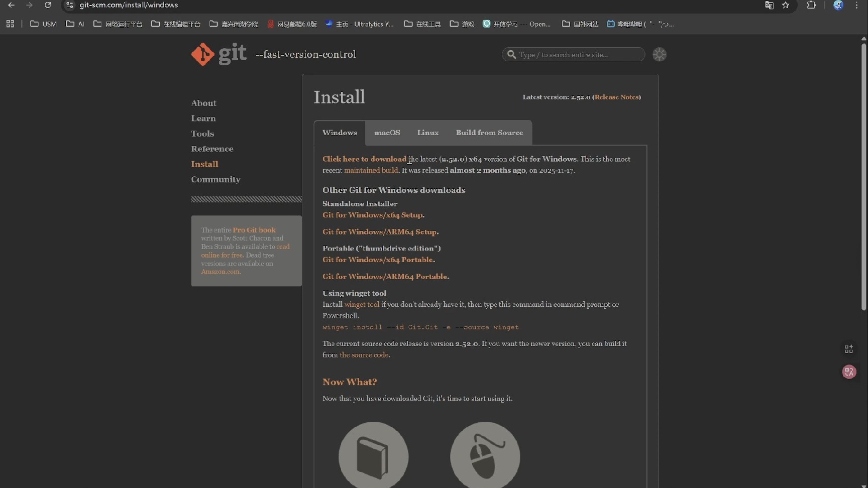Download Git for Windows/ARM64 Portable
This screenshot has width=868, height=488.
click(x=384, y=277)
